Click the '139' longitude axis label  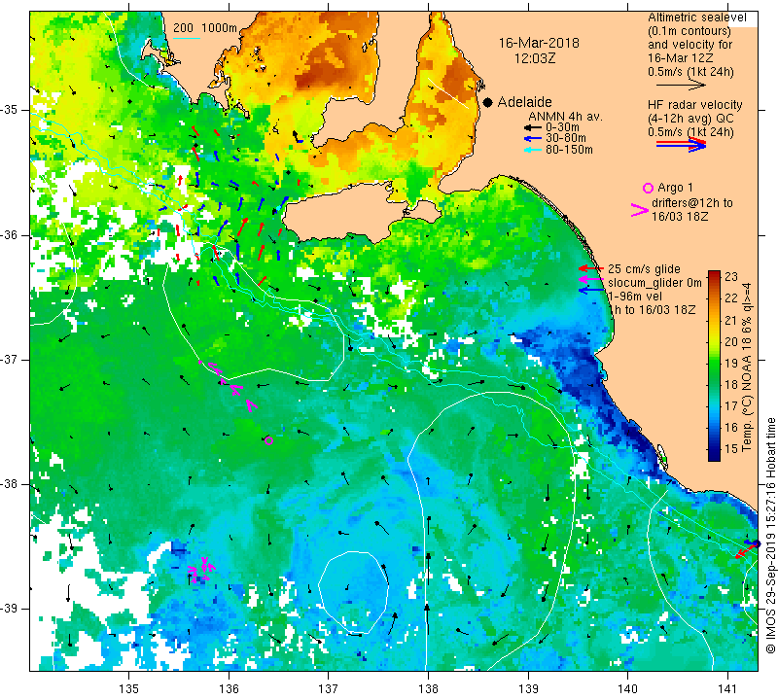tap(528, 688)
